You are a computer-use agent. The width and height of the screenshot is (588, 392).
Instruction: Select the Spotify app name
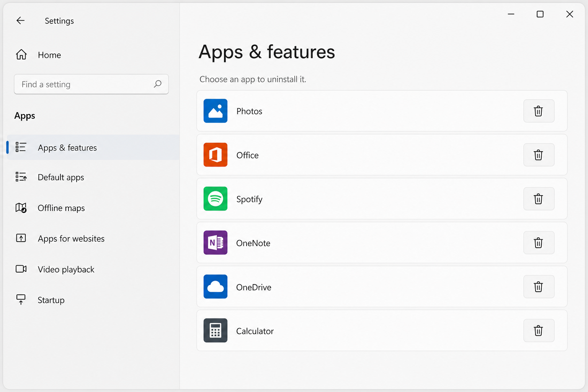249,199
